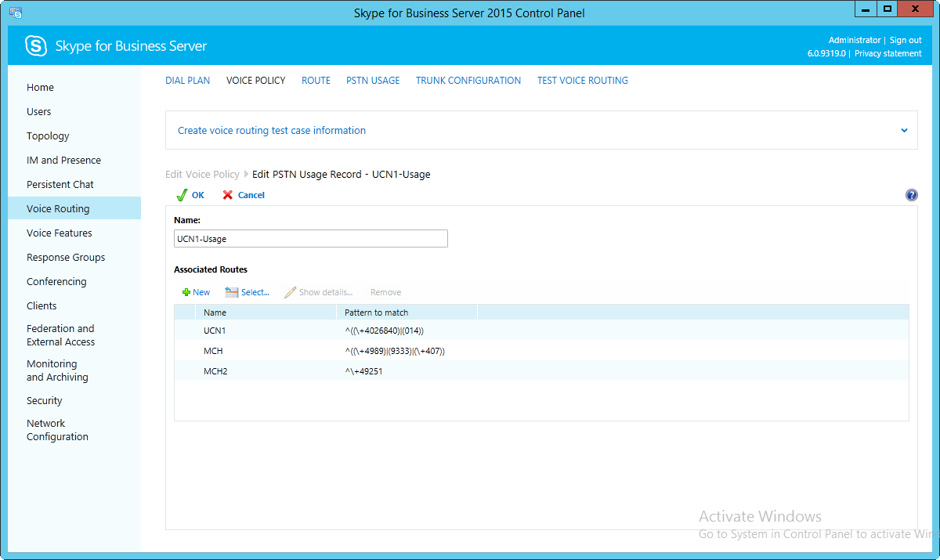The height and width of the screenshot is (560, 940).
Task: Select Voice Routing in the sidebar
Action: pos(74,208)
